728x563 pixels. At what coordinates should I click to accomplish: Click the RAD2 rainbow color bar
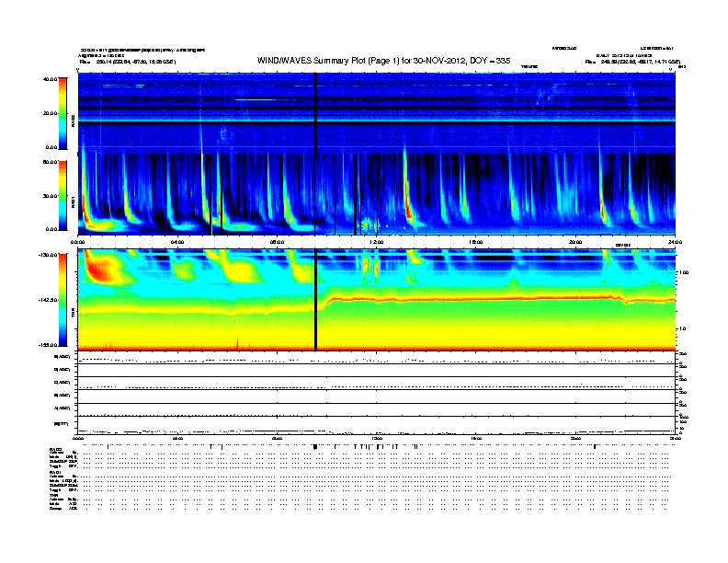tap(63, 113)
